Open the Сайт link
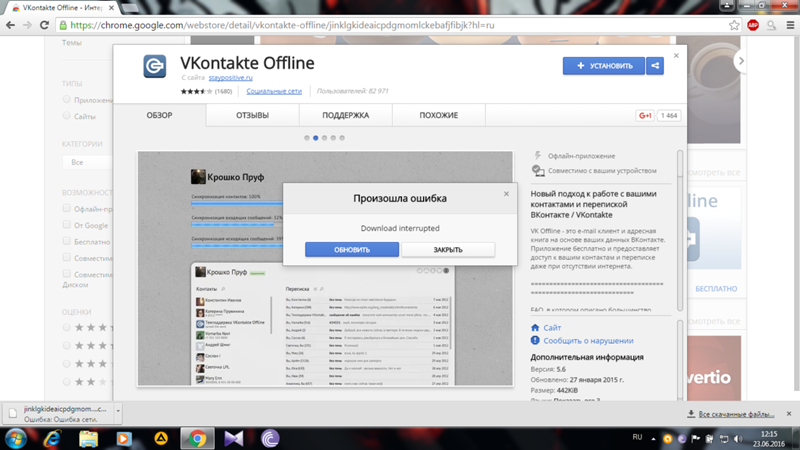This screenshot has height=450, width=800. [x=552, y=328]
